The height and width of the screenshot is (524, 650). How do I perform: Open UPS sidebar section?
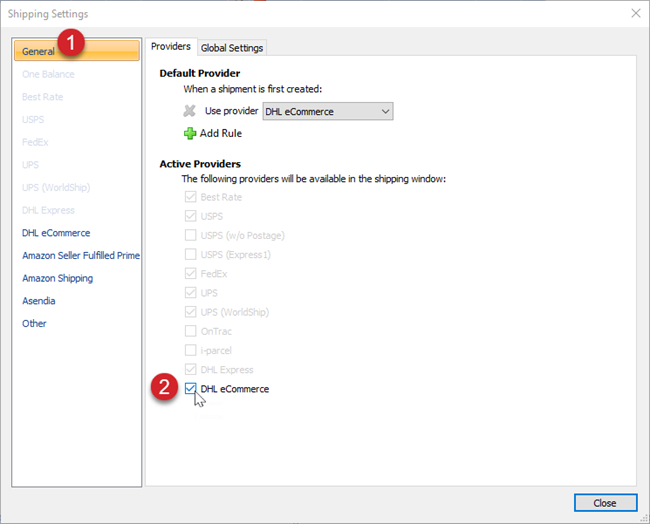tap(30, 165)
